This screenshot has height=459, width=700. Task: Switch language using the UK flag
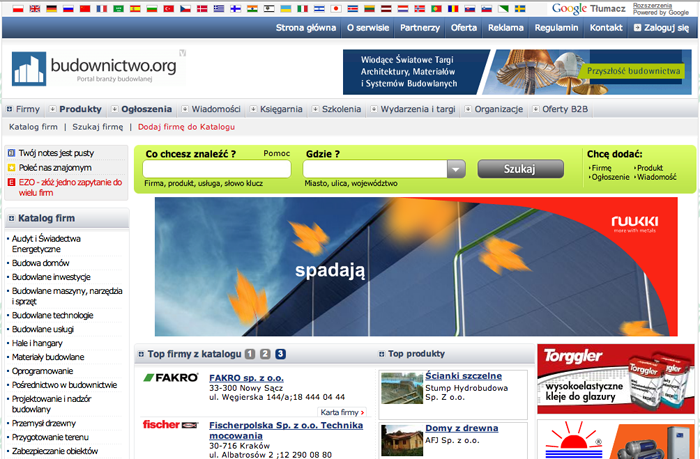(35, 8)
